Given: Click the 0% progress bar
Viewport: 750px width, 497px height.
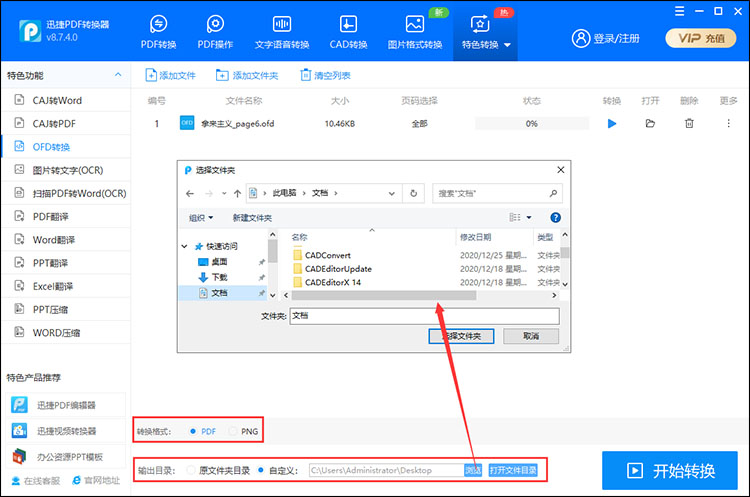Looking at the screenshot, I should (x=532, y=123).
